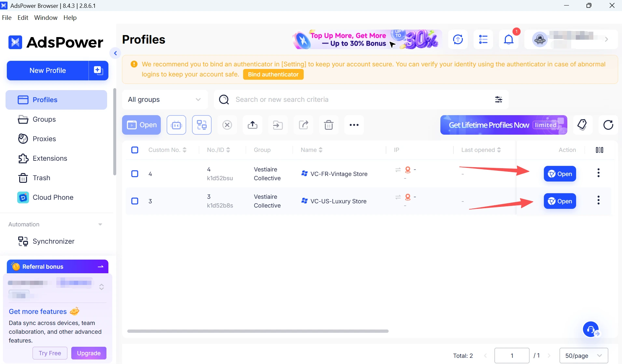Go to Proxies in sidebar
The height and width of the screenshot is (364, 622).
point(56,139)
